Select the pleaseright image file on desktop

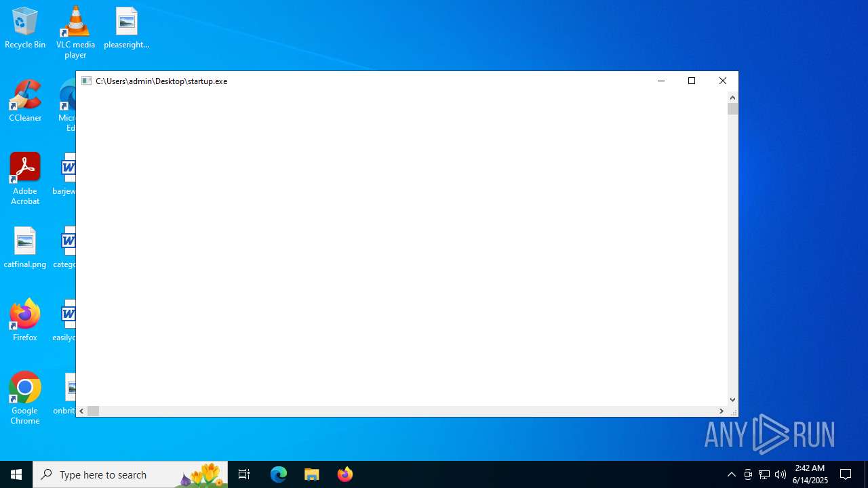127,28
